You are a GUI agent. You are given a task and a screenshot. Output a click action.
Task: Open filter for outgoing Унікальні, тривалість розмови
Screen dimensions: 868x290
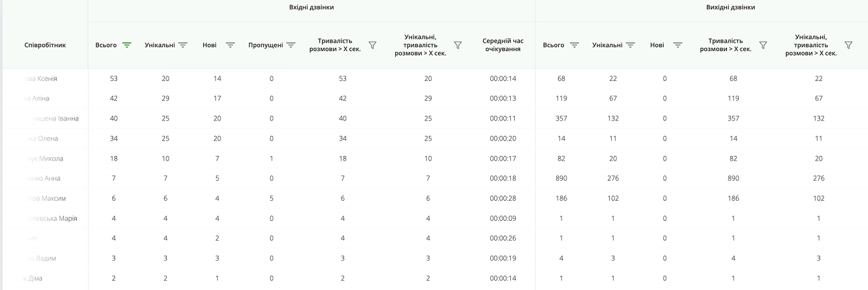(849, 45)
